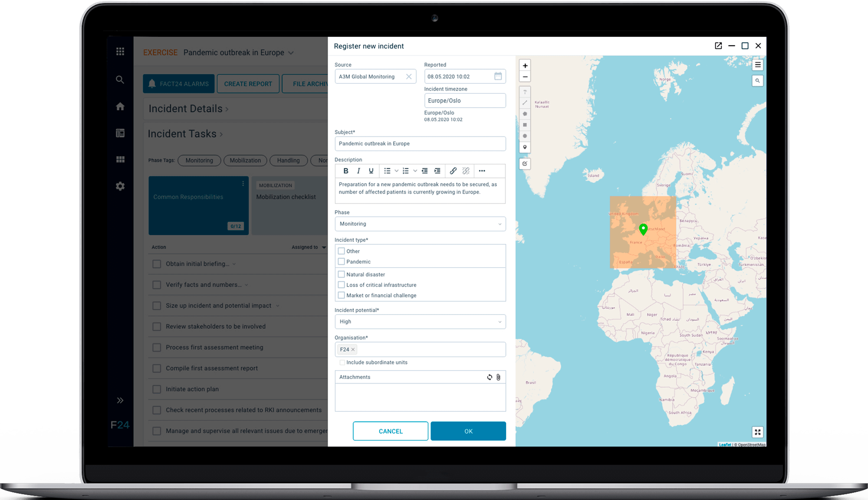Open the Phase dropdown
Screen dimensions: 868x500
point(420,224)
